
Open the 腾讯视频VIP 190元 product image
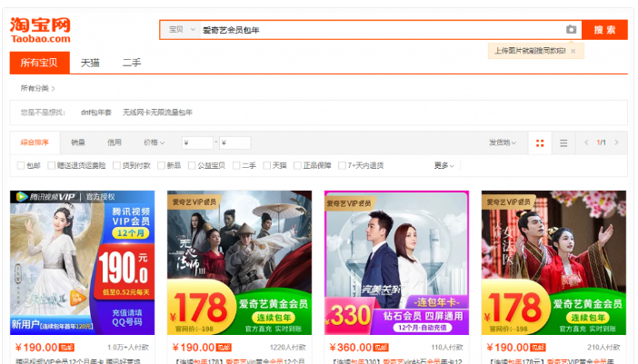(x=82, y=263)
